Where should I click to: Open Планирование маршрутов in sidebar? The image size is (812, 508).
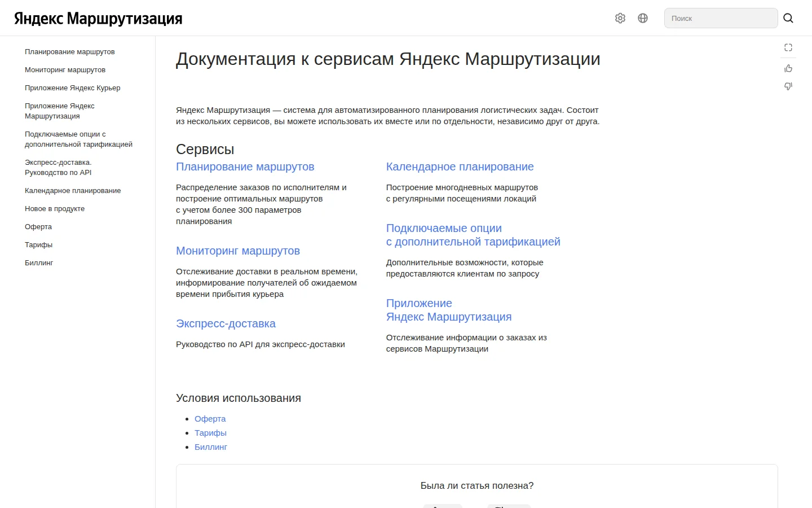70,51
